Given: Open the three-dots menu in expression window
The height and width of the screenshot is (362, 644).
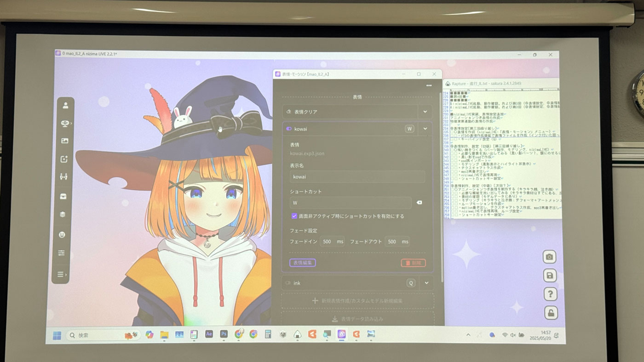Looking at the screenshot, I should (429, 85).
